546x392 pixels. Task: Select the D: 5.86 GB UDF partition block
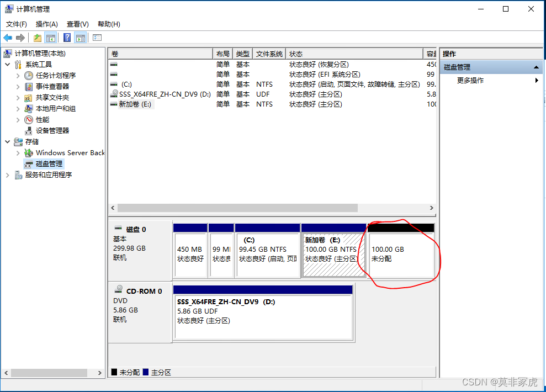263,312
